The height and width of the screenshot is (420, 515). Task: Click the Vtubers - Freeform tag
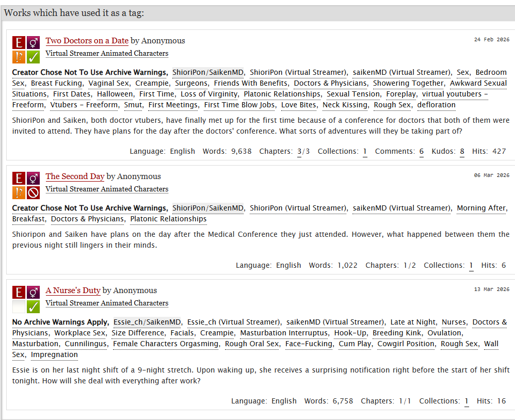coord(84,105)
